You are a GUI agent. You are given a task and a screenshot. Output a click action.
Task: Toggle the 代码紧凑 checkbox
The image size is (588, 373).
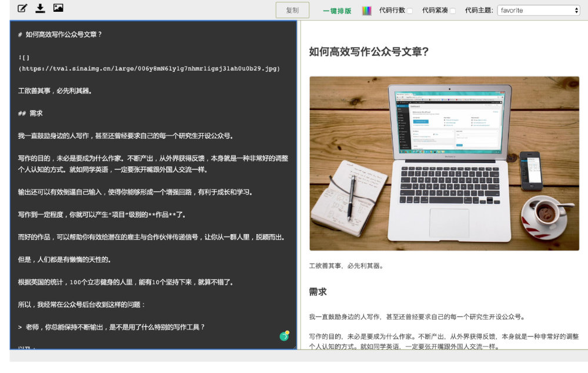453,11
